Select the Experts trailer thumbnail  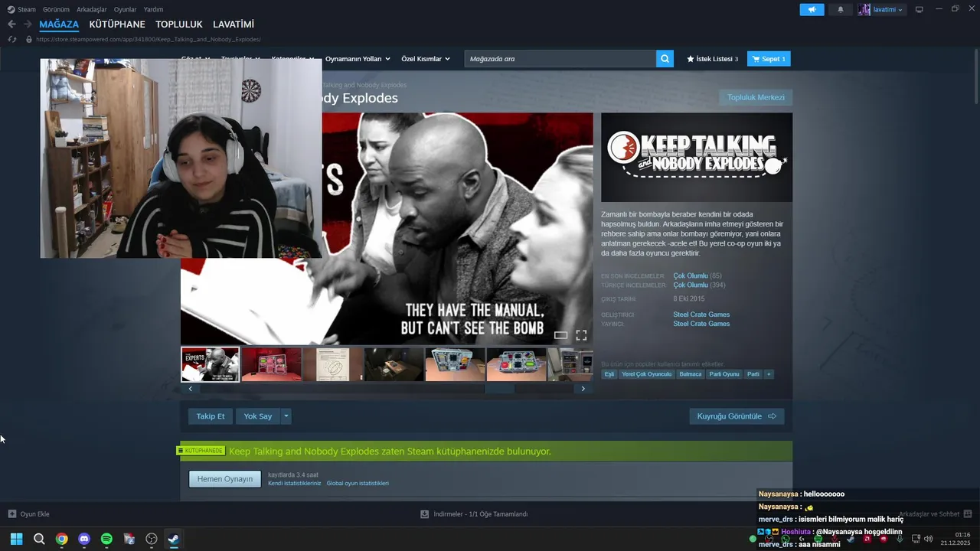pyautogui.click(x=210, y=364)
